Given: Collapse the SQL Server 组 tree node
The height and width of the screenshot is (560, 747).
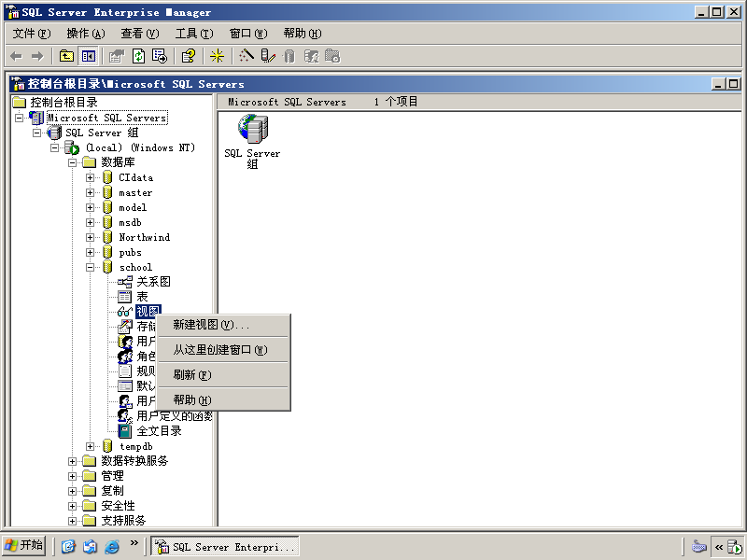Looking at the screenshot, I should point(36,133).
